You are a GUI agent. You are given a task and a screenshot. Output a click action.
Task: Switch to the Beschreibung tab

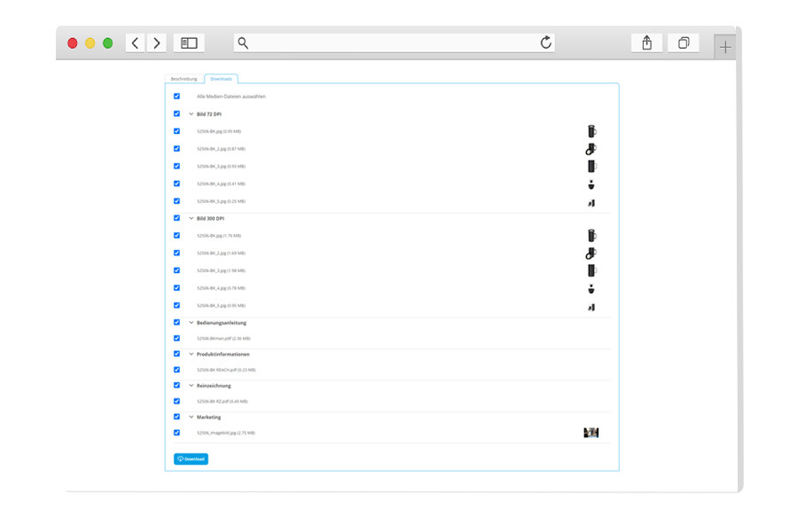click(x=184, y=79)
